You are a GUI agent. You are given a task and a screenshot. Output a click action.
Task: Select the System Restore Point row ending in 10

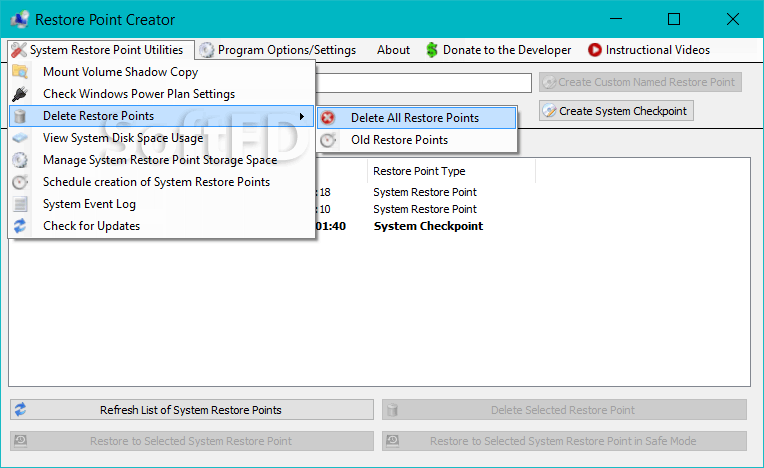(x=424, y=209)
